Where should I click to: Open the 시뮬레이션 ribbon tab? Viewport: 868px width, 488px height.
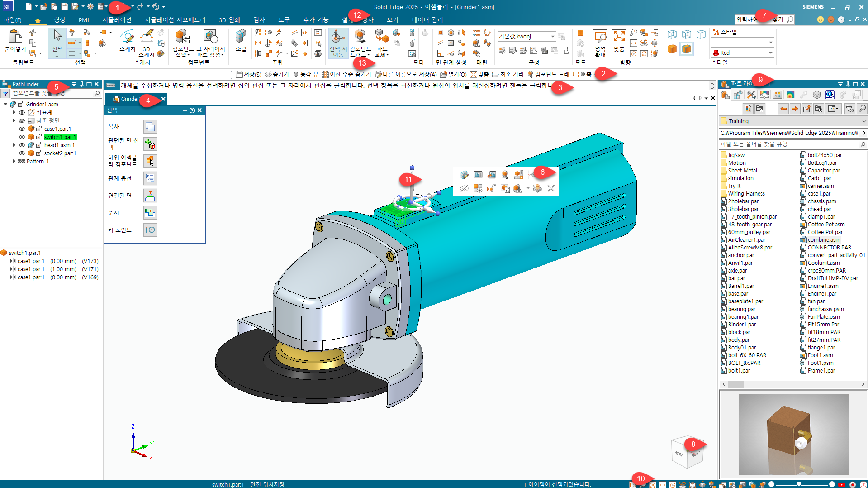coord(117,20)
